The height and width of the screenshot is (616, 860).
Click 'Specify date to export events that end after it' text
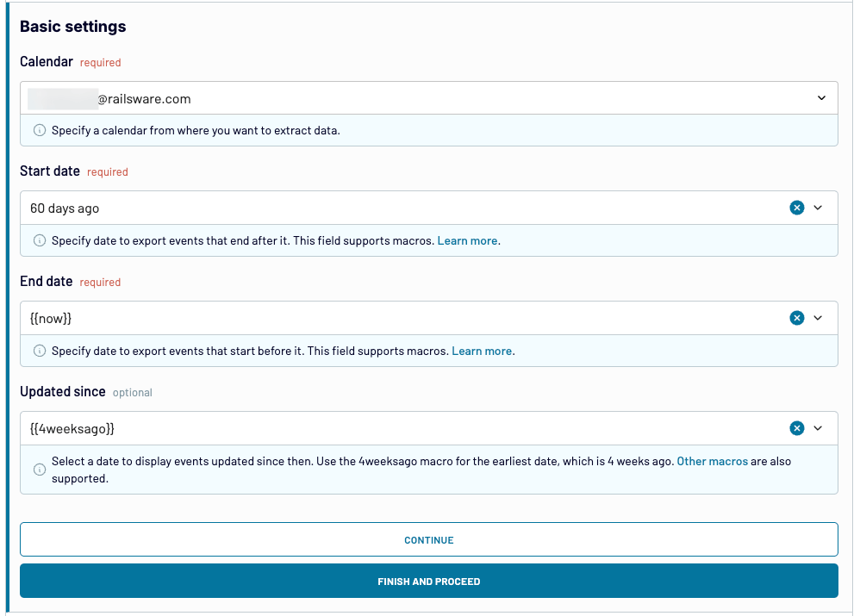(x=243, y=241)
